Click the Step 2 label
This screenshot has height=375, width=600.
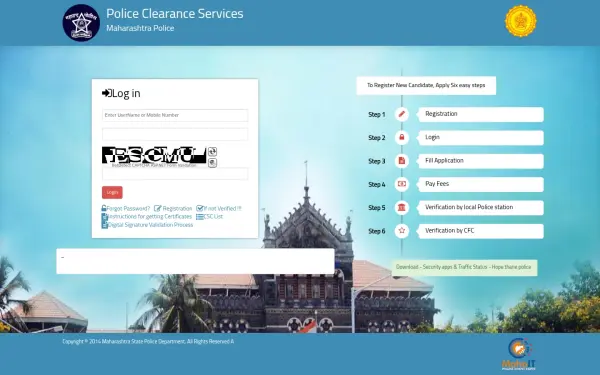pos(377,138)
